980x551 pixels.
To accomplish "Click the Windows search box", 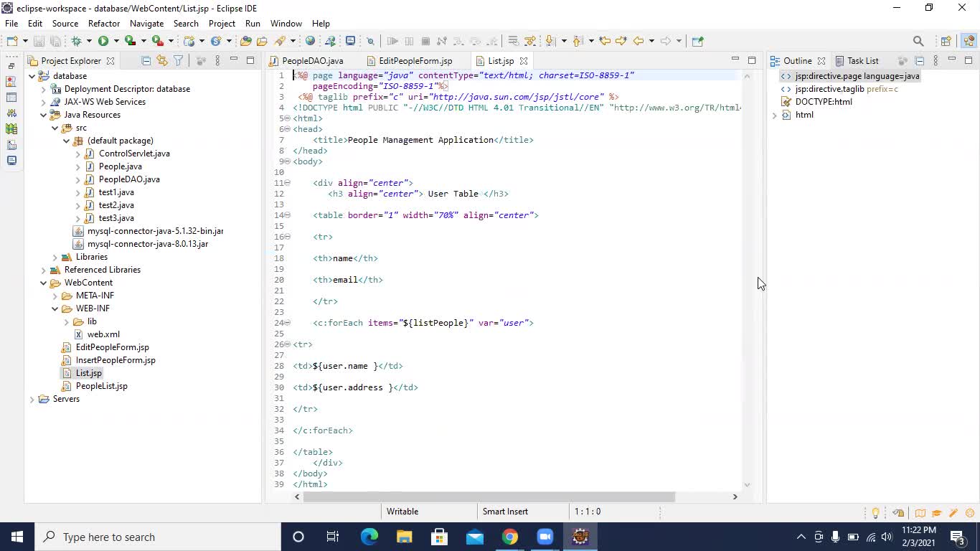I will coord(158,537).
